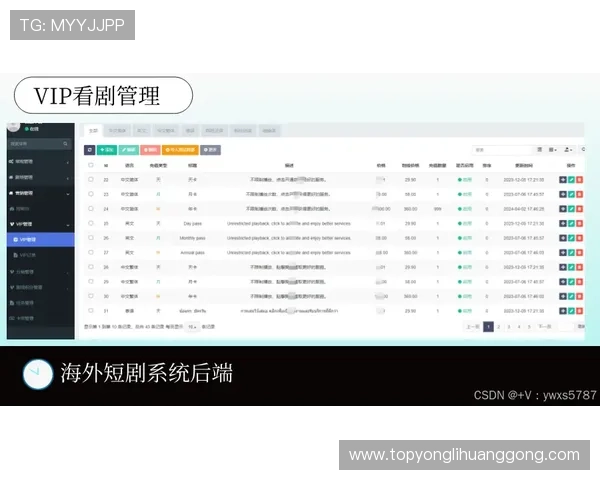Image resolution: width=600 pixels, height=480 pixels.
Task: Open the selected VIP管理 submenu item
Action: pyautogui.click(x=41, y=240)
